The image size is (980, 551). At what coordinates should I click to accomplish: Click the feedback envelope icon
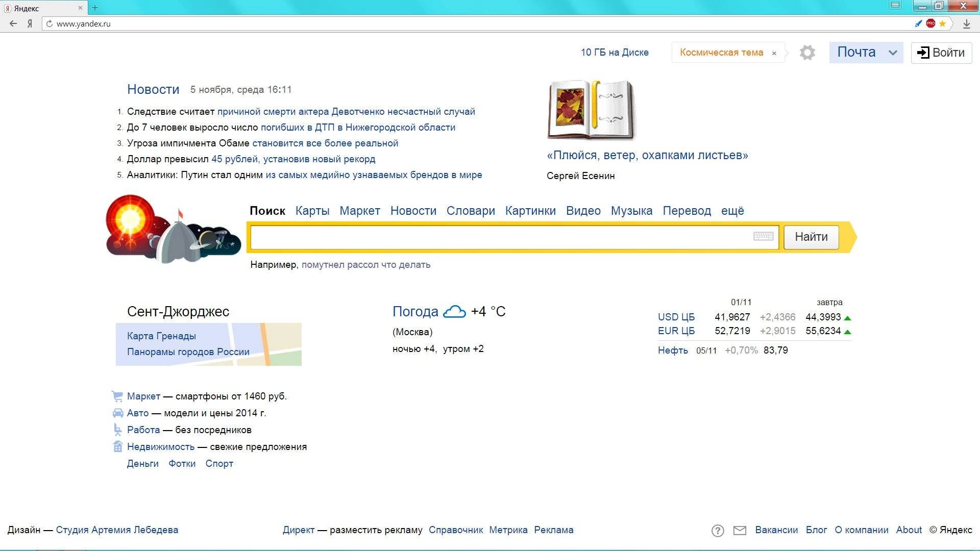740,531
